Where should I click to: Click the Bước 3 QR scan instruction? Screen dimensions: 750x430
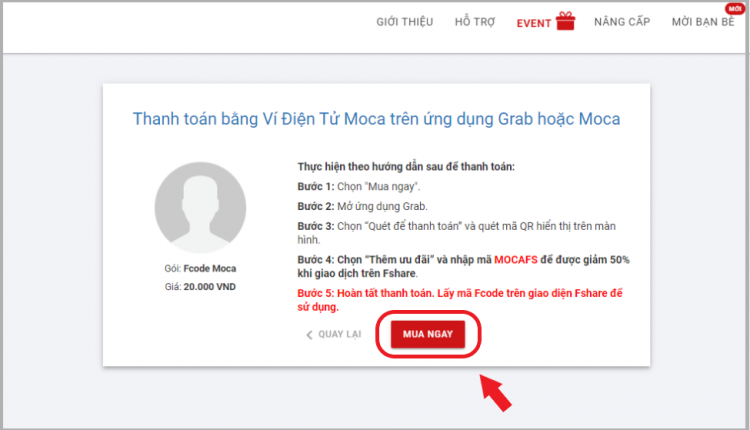[457, 232]
